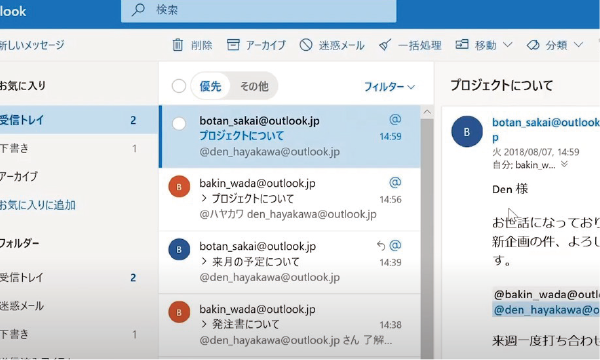Click bakin_wada avatar on 14:38 message
Screen dimensions: 600x360
point(179,312)
